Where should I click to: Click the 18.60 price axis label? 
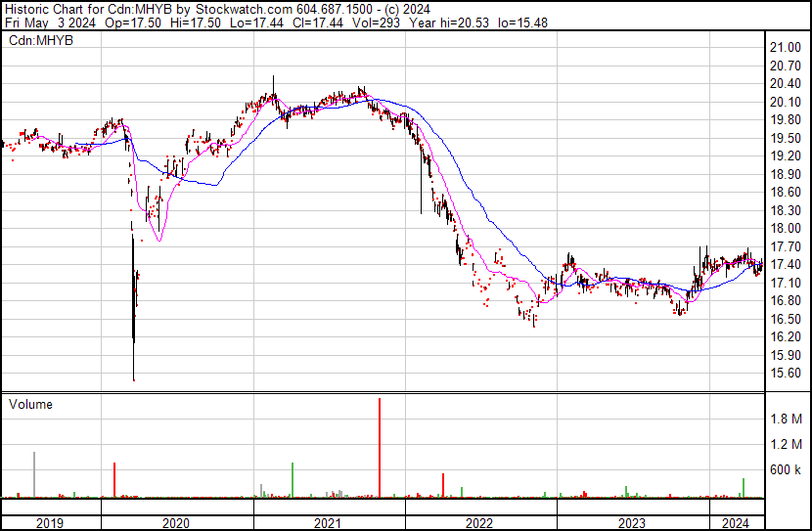pos(785,193)
